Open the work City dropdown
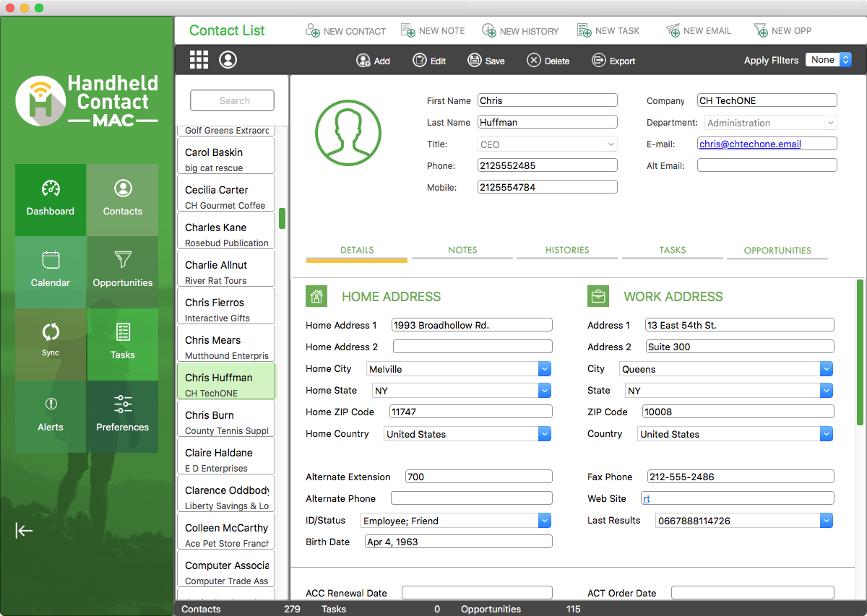This screenshot has width=867, height=616. coord(827,369)
